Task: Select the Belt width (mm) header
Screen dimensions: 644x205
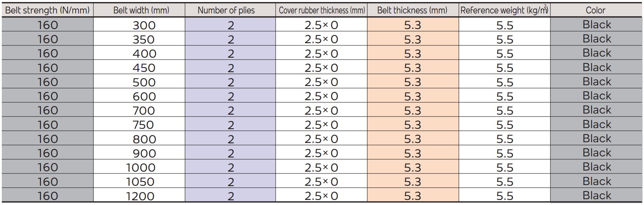Action: pyautogui.click(x=139, y=10)
